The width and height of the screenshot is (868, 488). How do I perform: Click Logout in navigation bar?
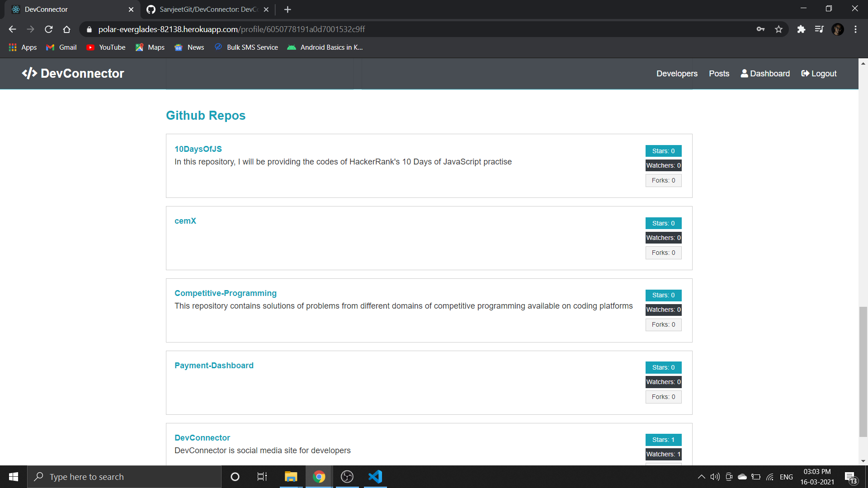(x=819, y=74)
